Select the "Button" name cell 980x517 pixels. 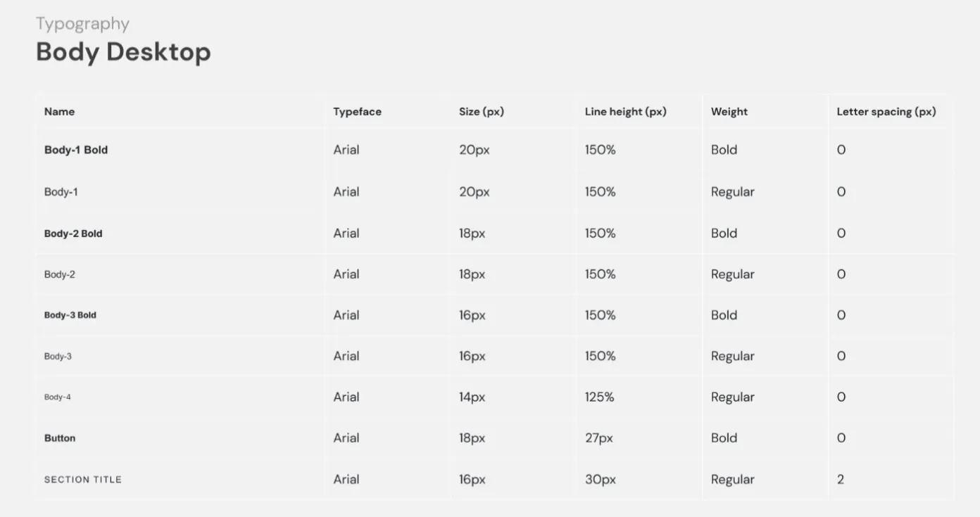pyautogui.click(x=60, y=438)
